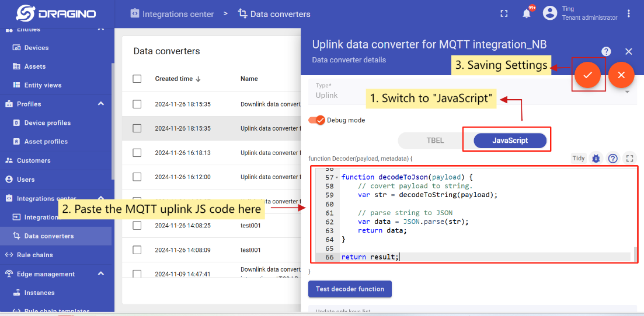
Task: Click the Tidy code button
Action: coord(579,158)
